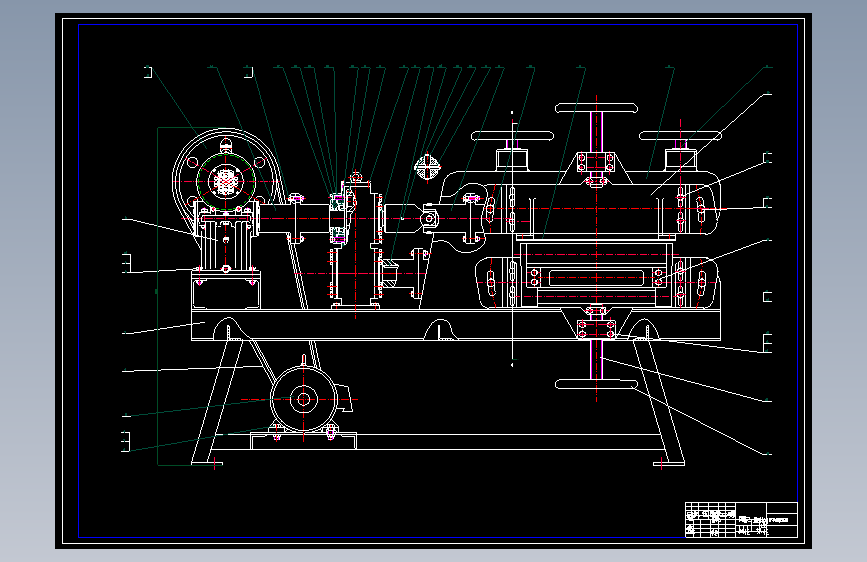This screenshot has width=867, height=562.
Task: Click the motor mounting base plate
Action: 304,441
